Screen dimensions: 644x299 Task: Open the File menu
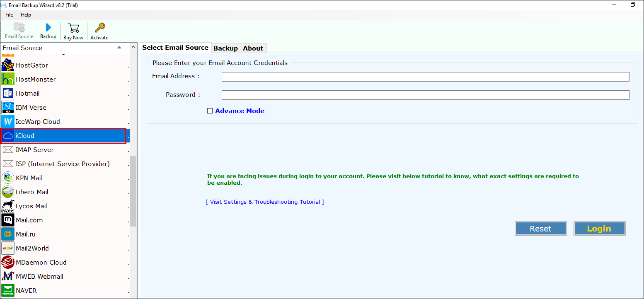[x=9, y=15]
